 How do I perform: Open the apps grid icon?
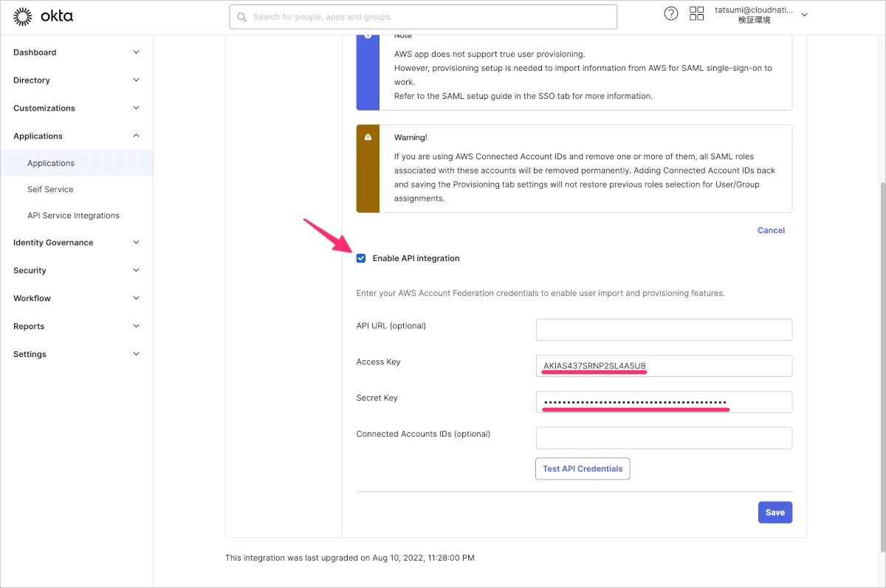point(696,14)
